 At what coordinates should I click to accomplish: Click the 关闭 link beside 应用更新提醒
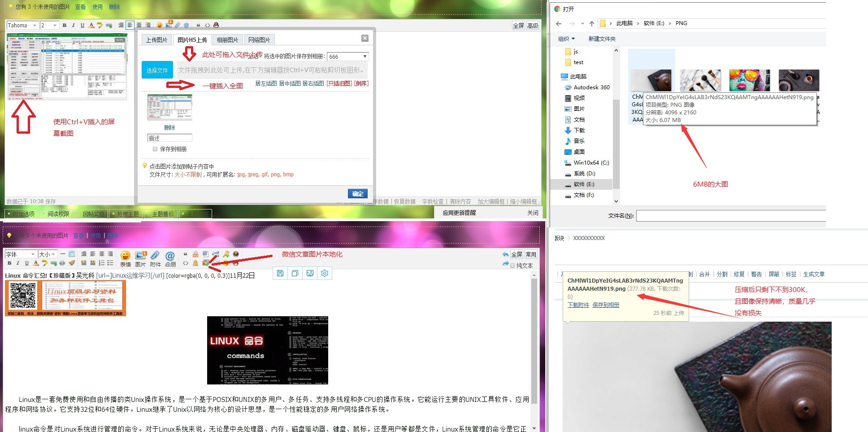533,213
